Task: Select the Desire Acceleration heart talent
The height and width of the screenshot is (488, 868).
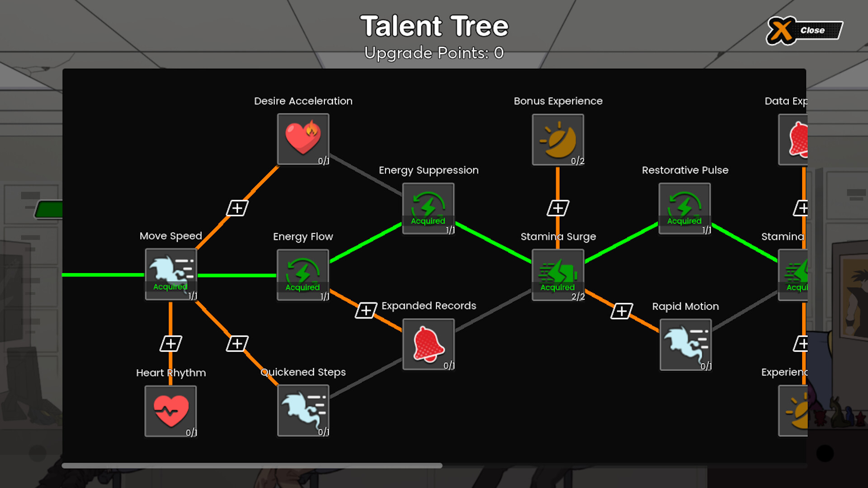Action: [303, 139]
